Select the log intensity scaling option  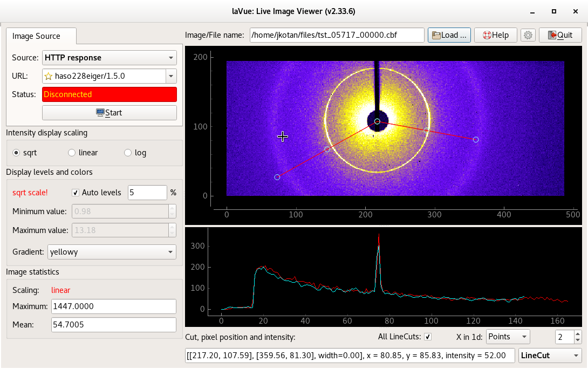128,153
